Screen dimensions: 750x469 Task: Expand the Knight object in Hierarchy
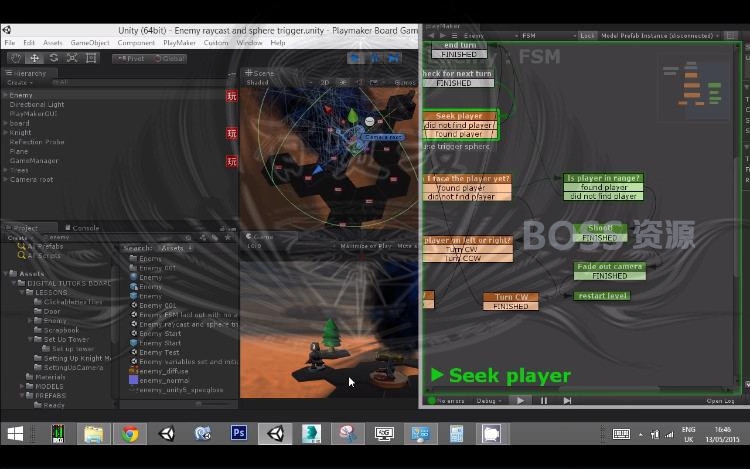(5, 132)
